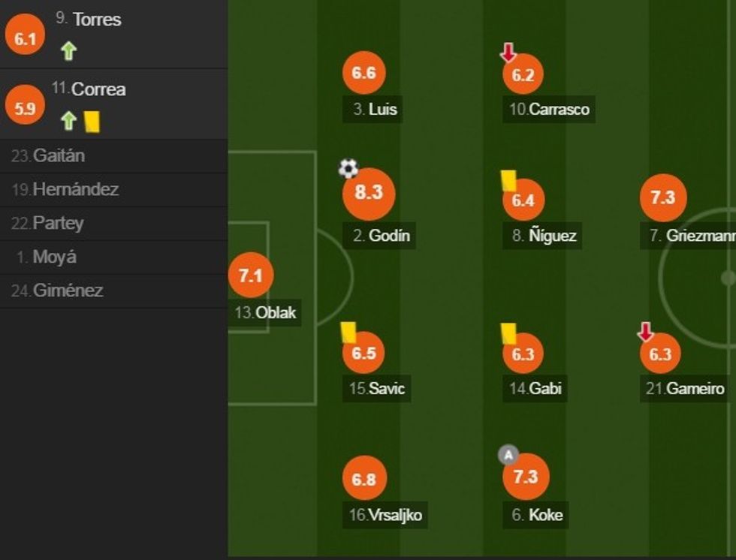Click the green sub-on arrow under Correa

pos(69,121)
